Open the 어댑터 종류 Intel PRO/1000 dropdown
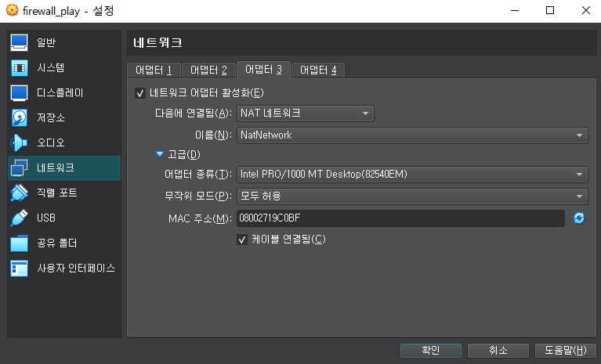 [x=412, y=175]
